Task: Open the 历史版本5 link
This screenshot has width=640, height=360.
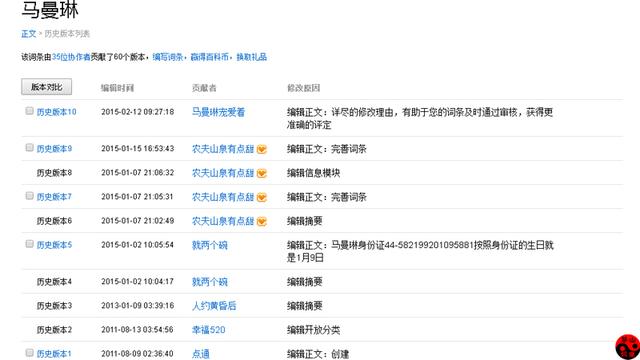Action: tap(54, 245)
